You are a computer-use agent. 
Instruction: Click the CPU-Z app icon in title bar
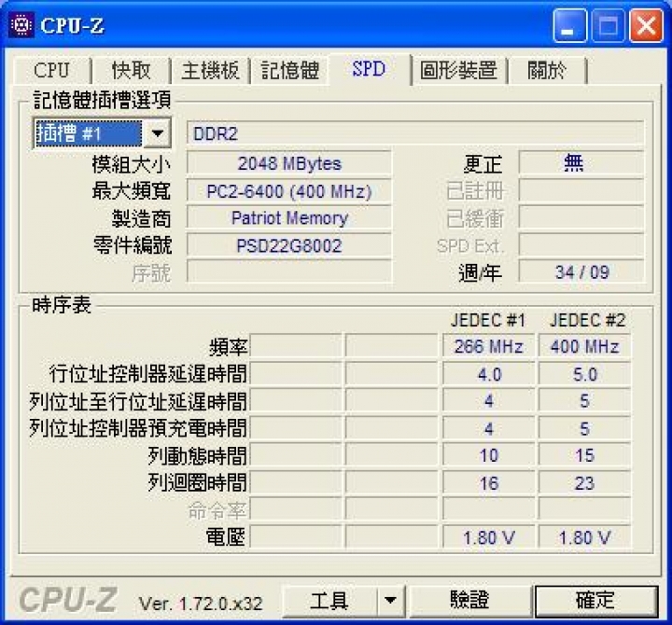point(21,26)
